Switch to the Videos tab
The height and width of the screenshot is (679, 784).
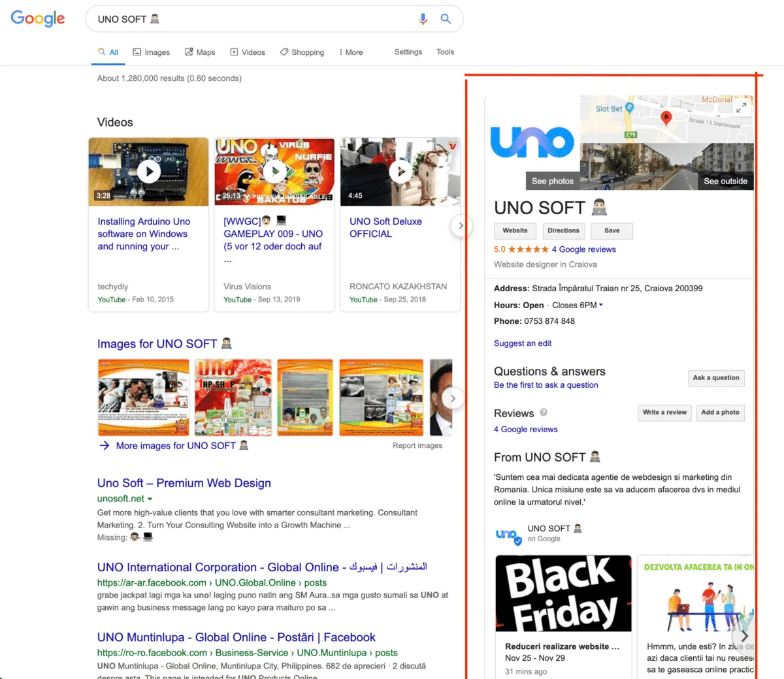248,52
